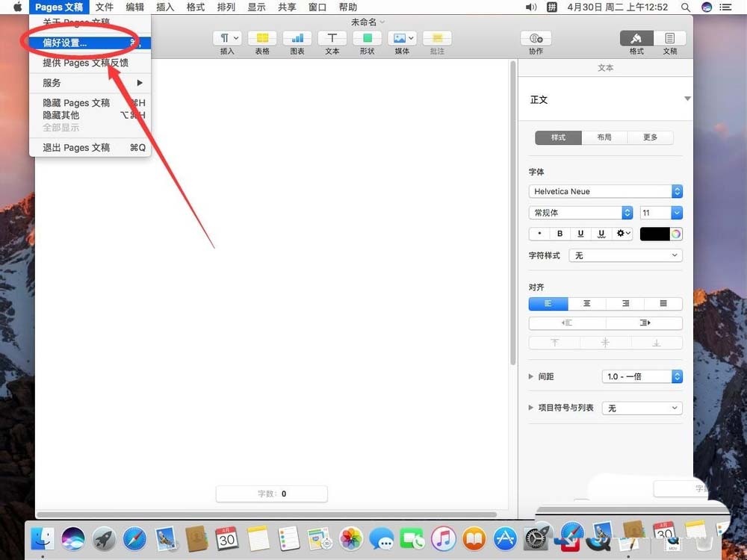This screenshot has height=560, width=747.
Task: Click the Table (表格) toolbar icon
Action: [x=262, y=38]
